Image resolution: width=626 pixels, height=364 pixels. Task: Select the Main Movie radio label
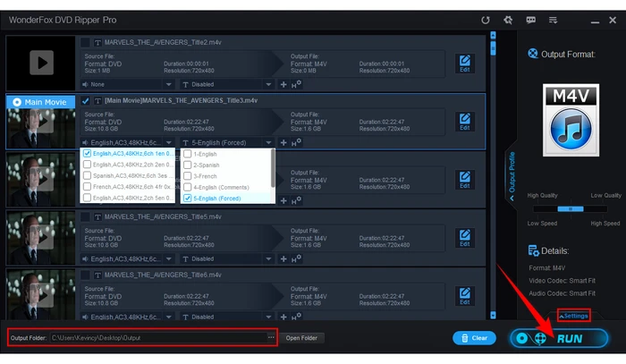pos(40,102)
